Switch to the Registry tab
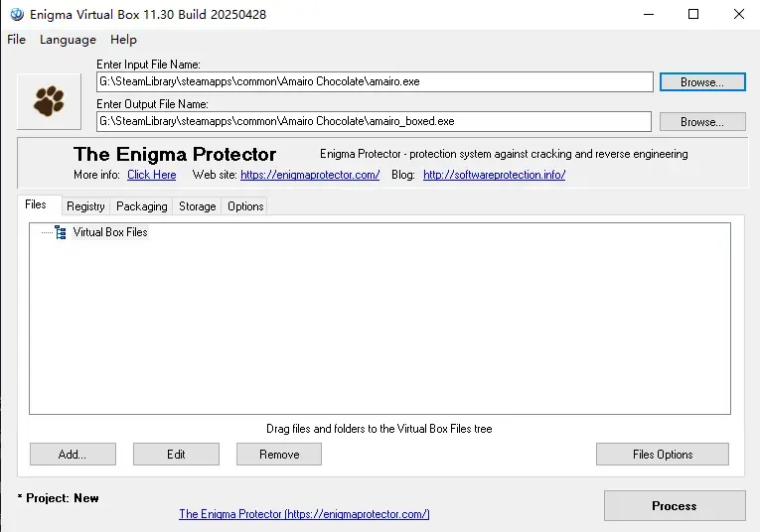 (x=85, y=206)
